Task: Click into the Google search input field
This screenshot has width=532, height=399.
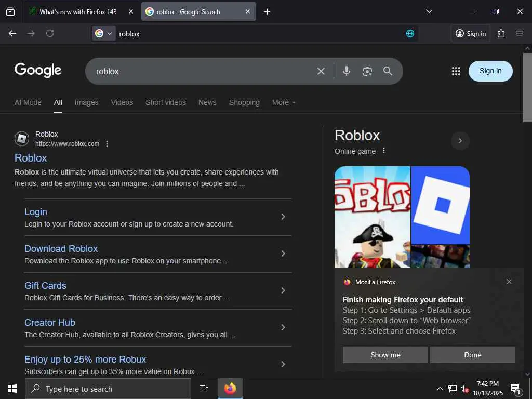Action: tap(204, 71)
